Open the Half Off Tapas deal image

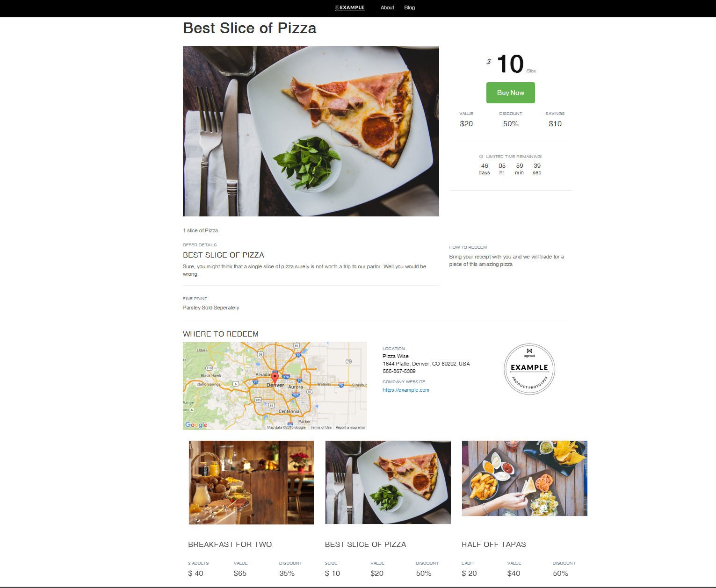(524, 478)
